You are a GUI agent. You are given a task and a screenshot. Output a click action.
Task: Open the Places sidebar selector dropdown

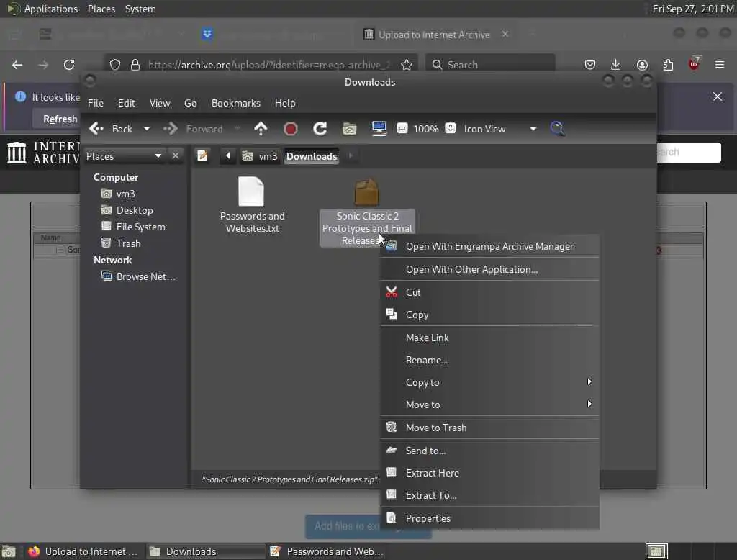point(124,156)
